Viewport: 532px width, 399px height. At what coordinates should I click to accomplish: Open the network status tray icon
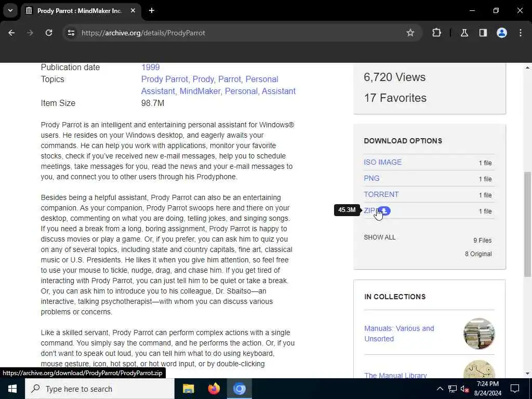(453, 389)
